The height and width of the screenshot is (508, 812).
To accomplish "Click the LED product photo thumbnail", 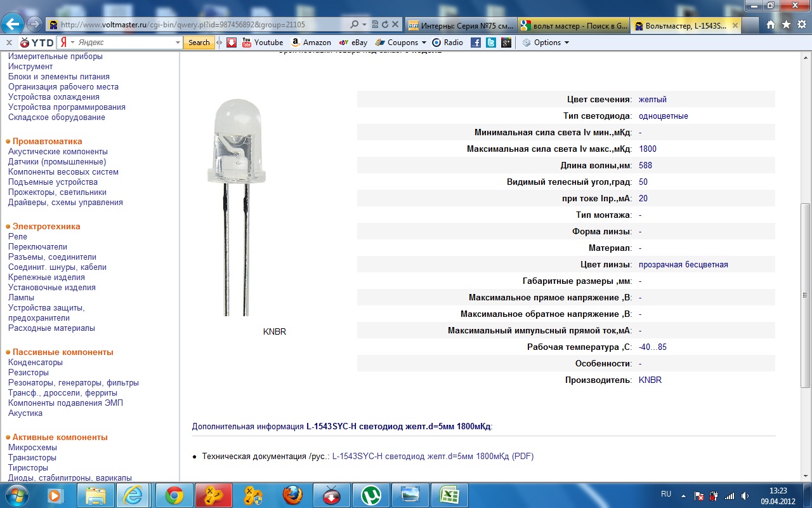I will tap(237, 207).
